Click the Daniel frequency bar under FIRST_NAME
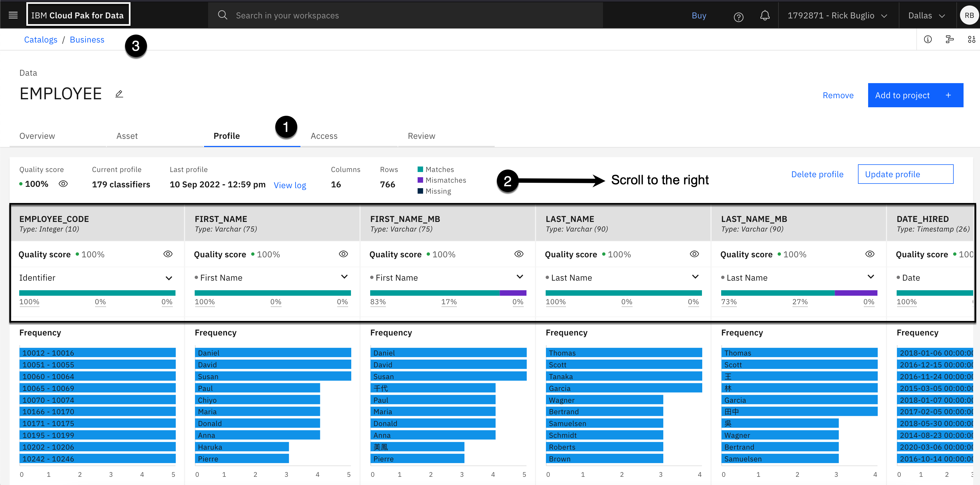This screenshot has width=980, height=485. pyautogui.click(x=272, y=353)
